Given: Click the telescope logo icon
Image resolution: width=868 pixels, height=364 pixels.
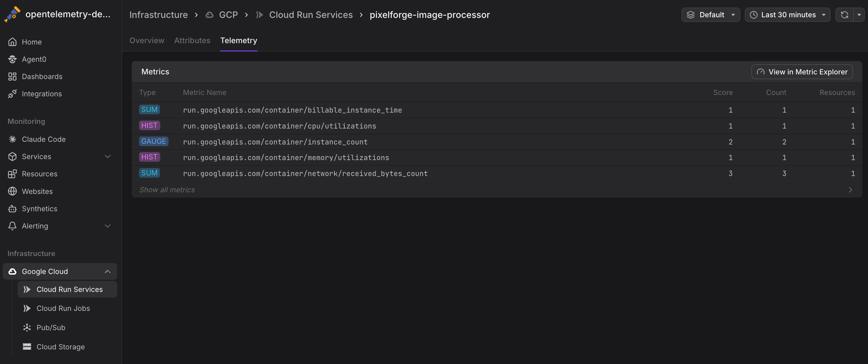Looking at the screenshot, I should click(x=12, y=14).
